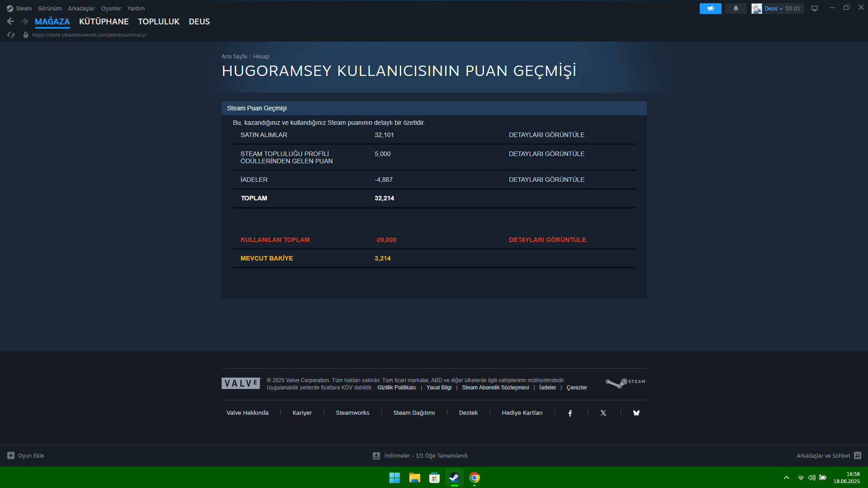Switch to Big Picture mode icon
This screenshot has height=488, width=868.
[x=815, y=8]
